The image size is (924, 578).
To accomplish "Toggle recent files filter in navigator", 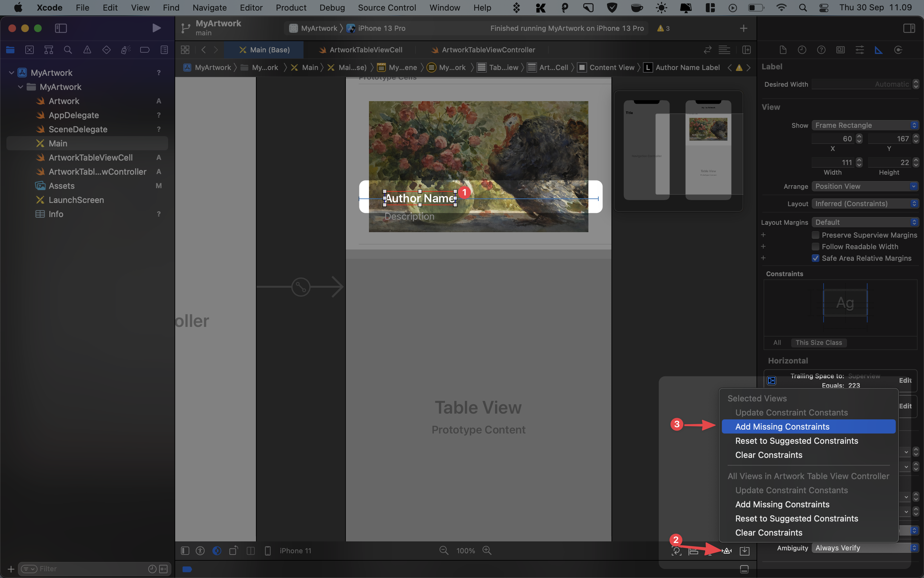I will tap(152, 569).
